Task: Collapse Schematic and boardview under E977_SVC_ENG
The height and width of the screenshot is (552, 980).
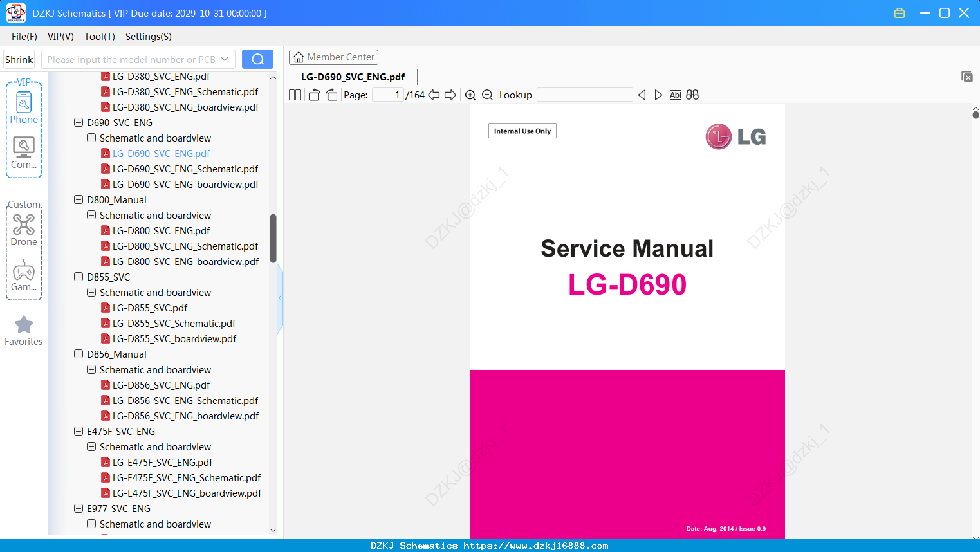Action: 91,524
